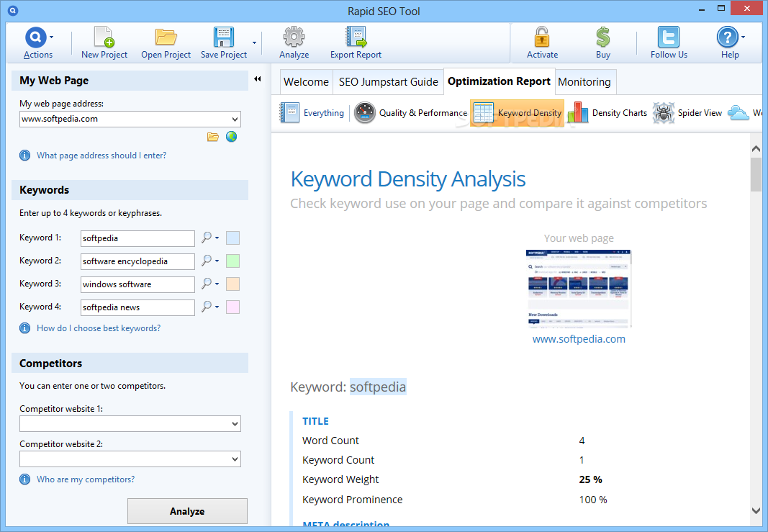
Task: Browse for a local page file (folder icon)
Action: click(212, 137)
